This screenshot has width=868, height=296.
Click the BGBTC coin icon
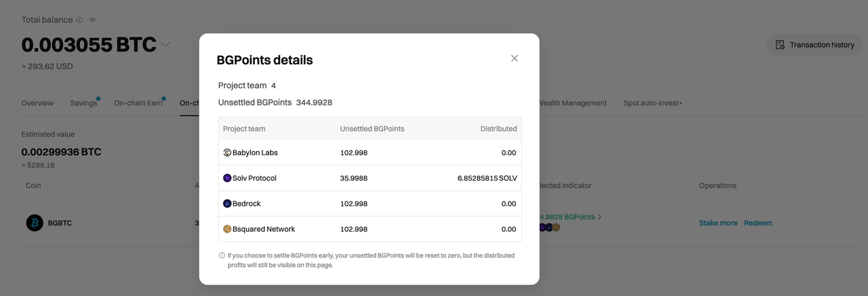coord(35,223)
